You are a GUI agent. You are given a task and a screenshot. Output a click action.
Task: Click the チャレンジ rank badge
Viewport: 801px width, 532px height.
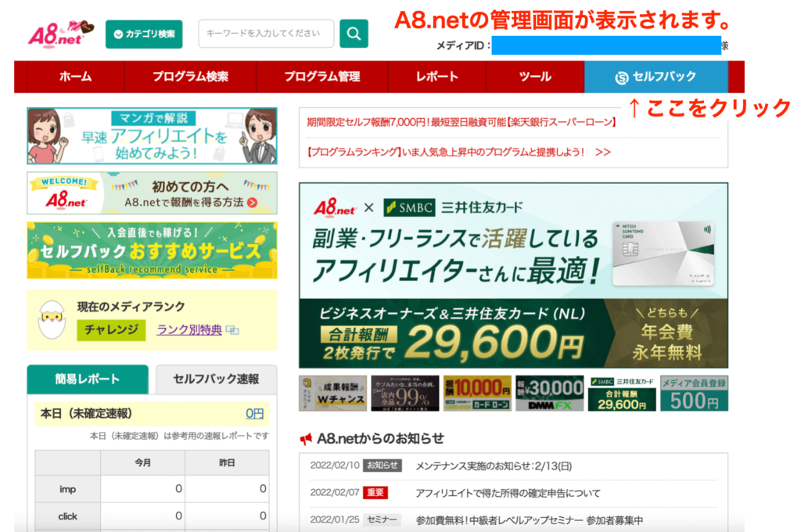coord(111,330)
